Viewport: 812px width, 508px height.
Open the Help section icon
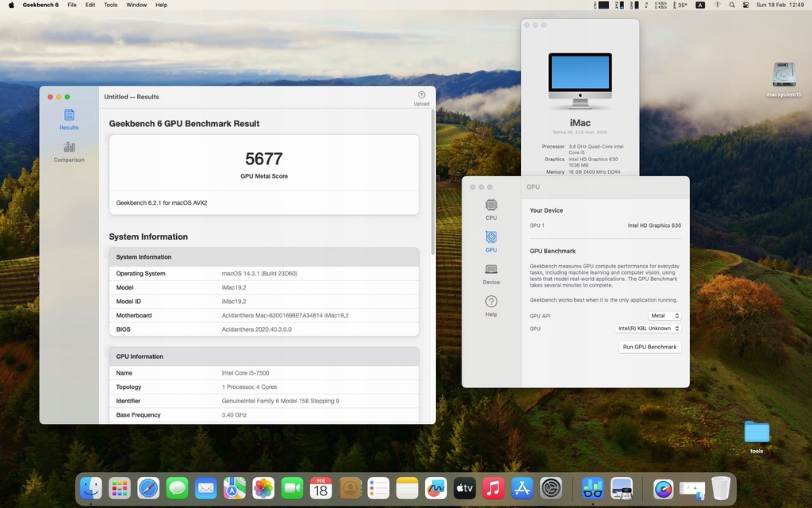pos(491,306)
